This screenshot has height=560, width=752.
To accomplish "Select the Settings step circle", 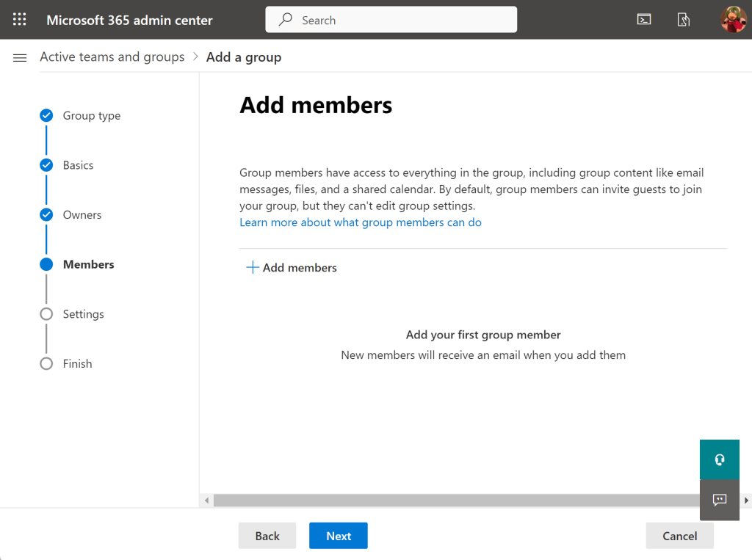I will [x=46, y=314].
